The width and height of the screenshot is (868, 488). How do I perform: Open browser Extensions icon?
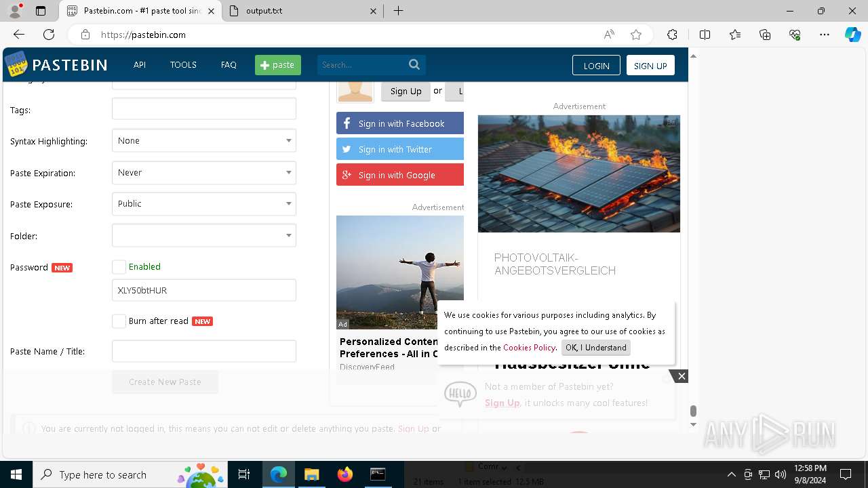tap(672, 35)
